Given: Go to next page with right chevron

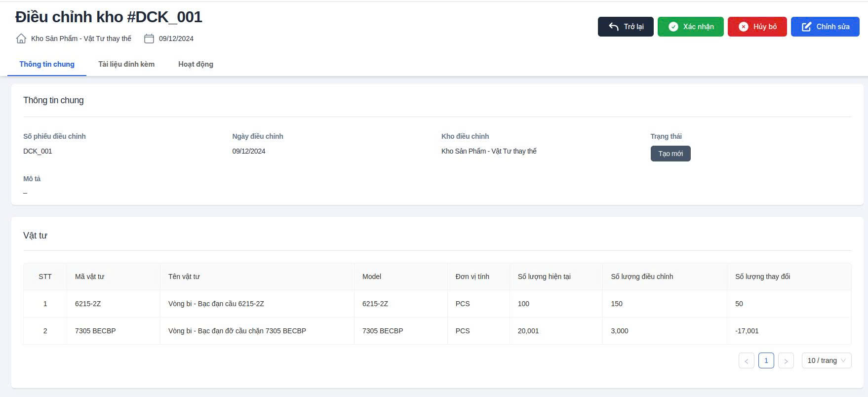Looking at the screenshot, I should [786, 361].
